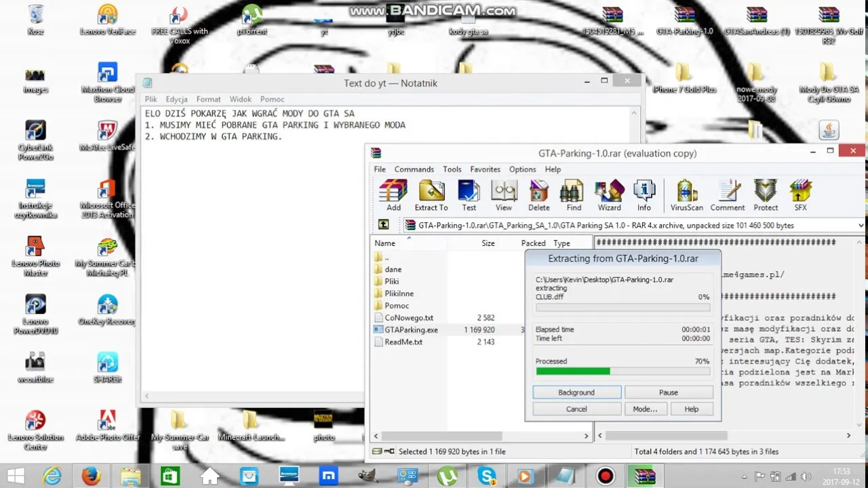
Task: Click the green Processed progress bar
Action: tap(623, 371)
